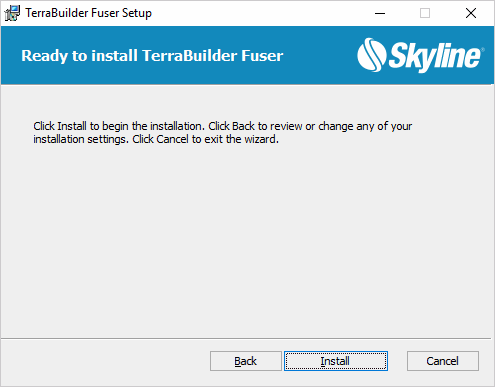
Task: Click the 'Ready to install TerraBuilder Fuser' heading
Action: (x=152, y=56)
